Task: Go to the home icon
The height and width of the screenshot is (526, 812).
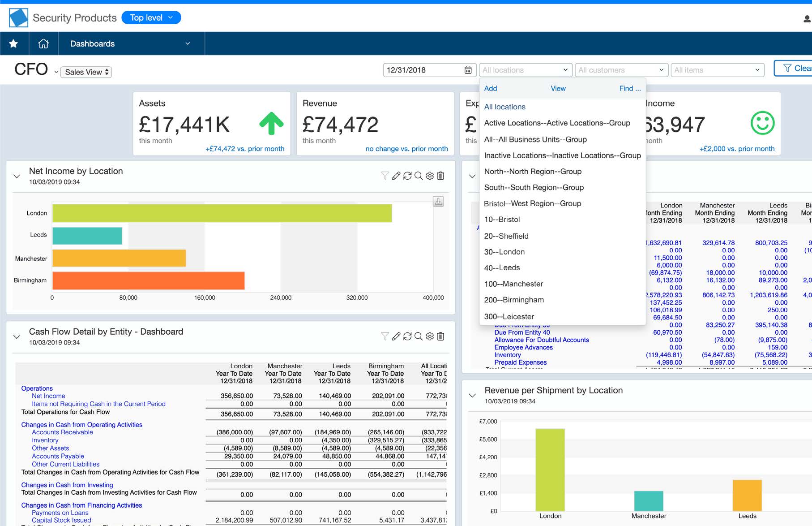Action: [43, 43]
